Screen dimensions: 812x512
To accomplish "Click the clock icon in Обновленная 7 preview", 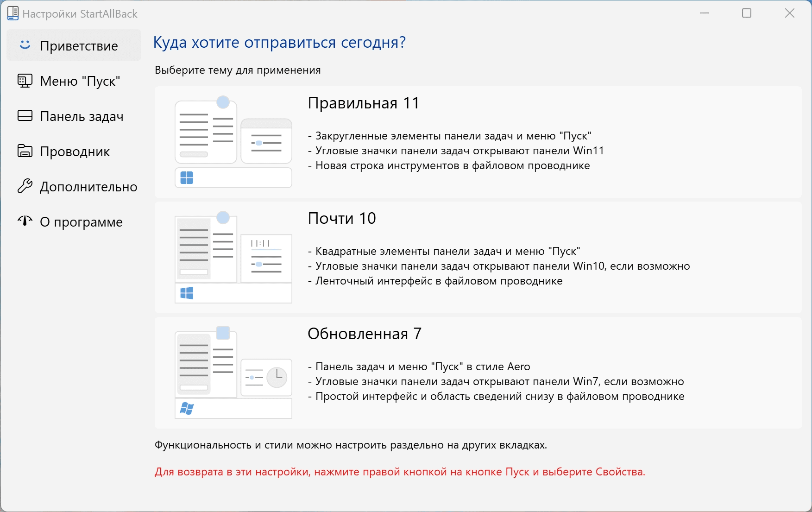I will tap(277, 377).
